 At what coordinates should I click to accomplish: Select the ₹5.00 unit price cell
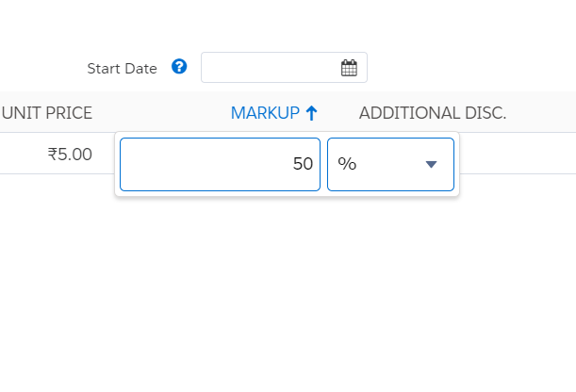70,154
